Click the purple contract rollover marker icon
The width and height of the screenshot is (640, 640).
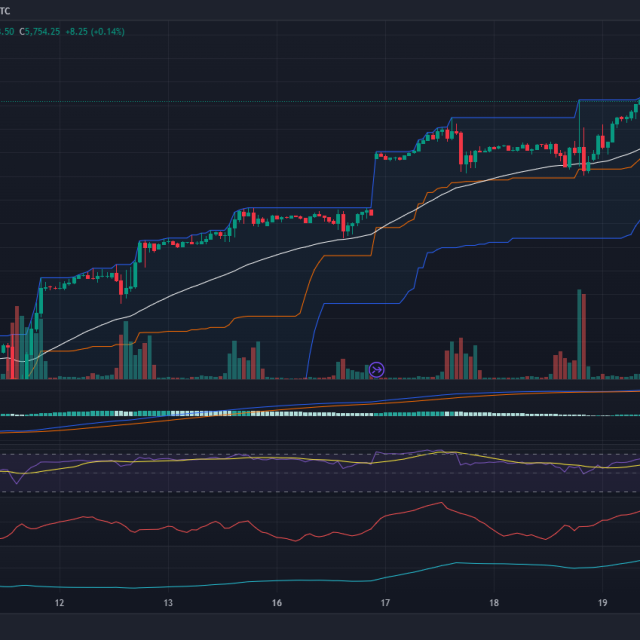click(376, 370)
